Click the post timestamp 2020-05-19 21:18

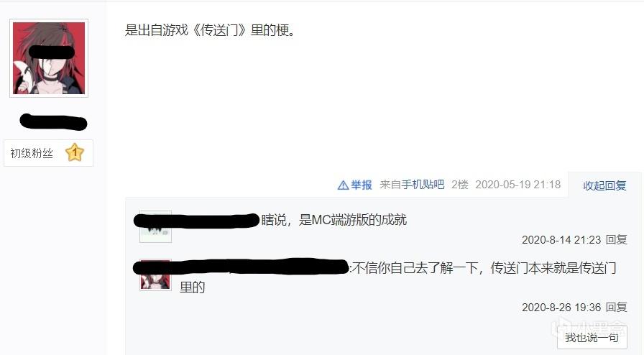pyautogui.click(x=518, y=185)
